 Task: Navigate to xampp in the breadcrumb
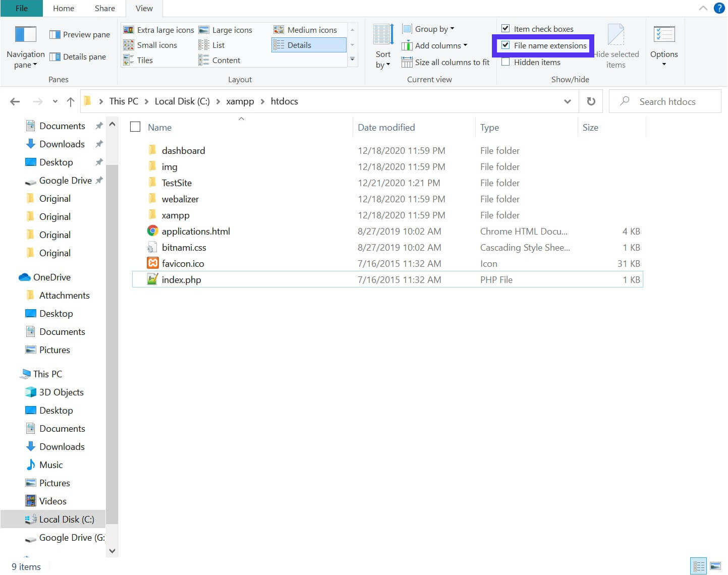240,101
